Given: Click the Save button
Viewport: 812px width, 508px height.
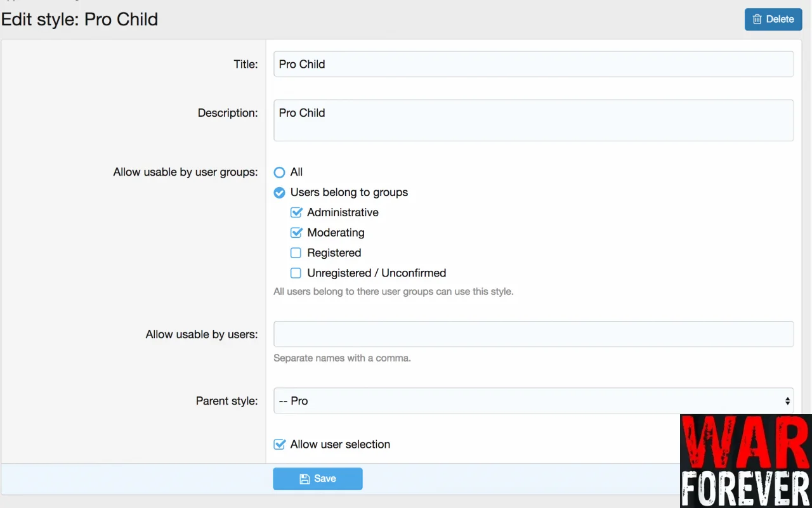Looking at the screenshot, I should (x=318, y=479).
